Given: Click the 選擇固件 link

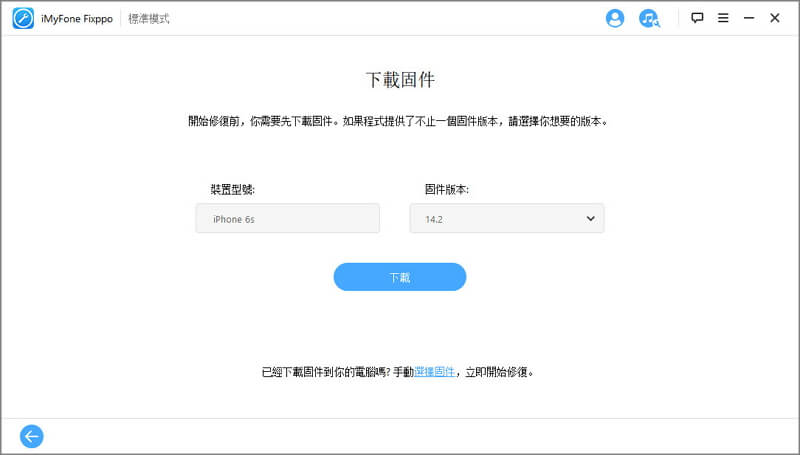Looking at the screenshot, I should pos(434,372).
